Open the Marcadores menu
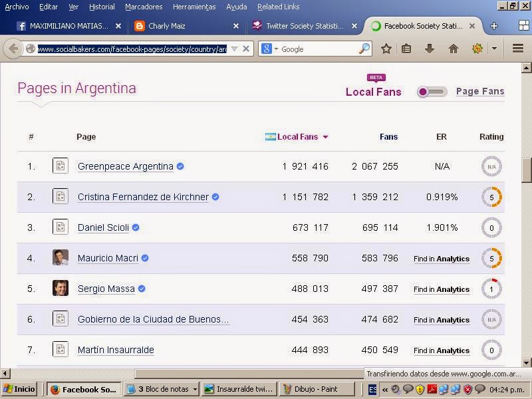The width and height of the screenshot is (532, 399). click(x=144, y=7)
